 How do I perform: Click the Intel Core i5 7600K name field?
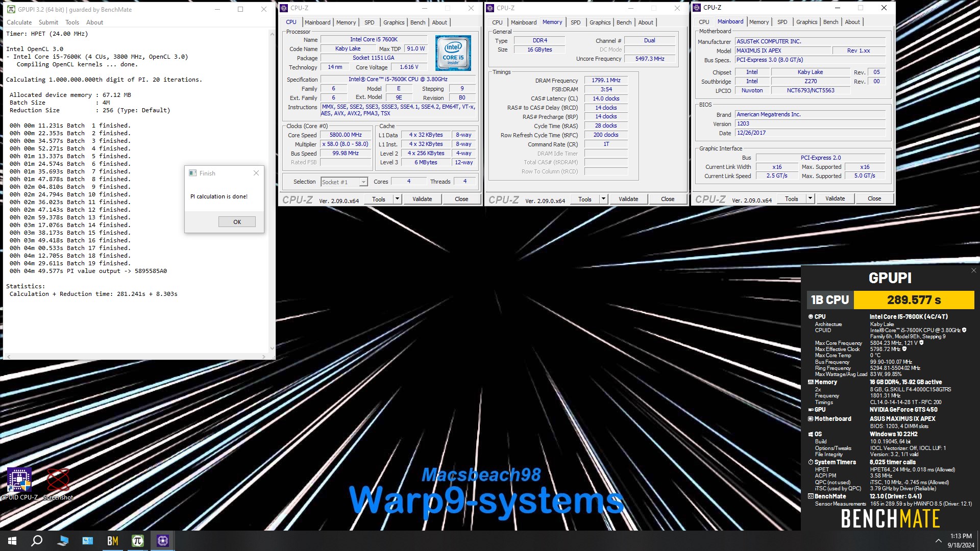(374, 39)
